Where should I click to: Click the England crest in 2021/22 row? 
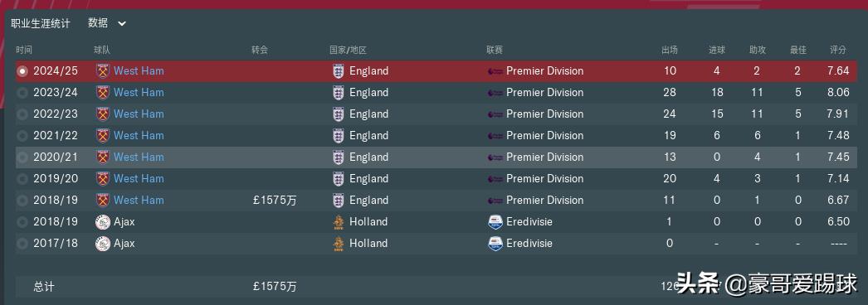[338, 135]
